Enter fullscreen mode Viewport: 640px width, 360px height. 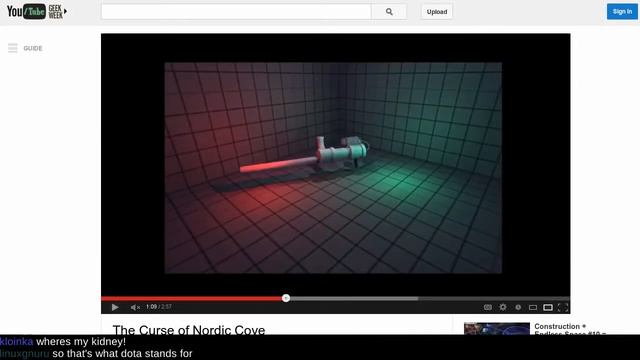pos(563,307)
